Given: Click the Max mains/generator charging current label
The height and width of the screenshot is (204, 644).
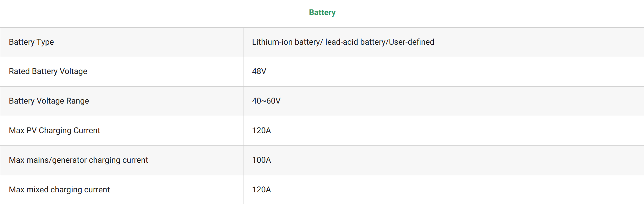Looking at the screenshot, I should click(x=78, y=160).
